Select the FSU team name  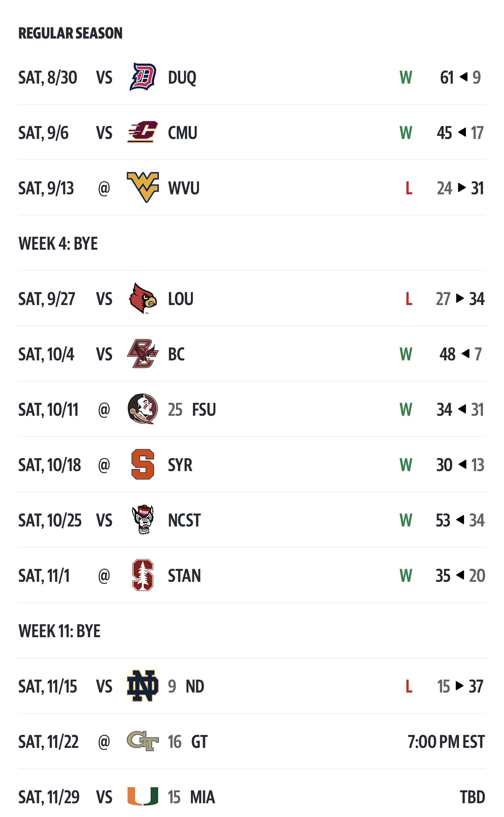tap(204, 410)
